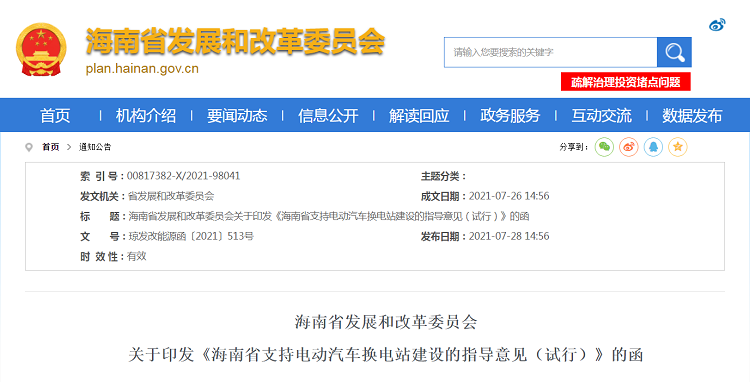Share to QQ via blue penguin icon
Screen dimensions: 750x382
click(653, 147)
